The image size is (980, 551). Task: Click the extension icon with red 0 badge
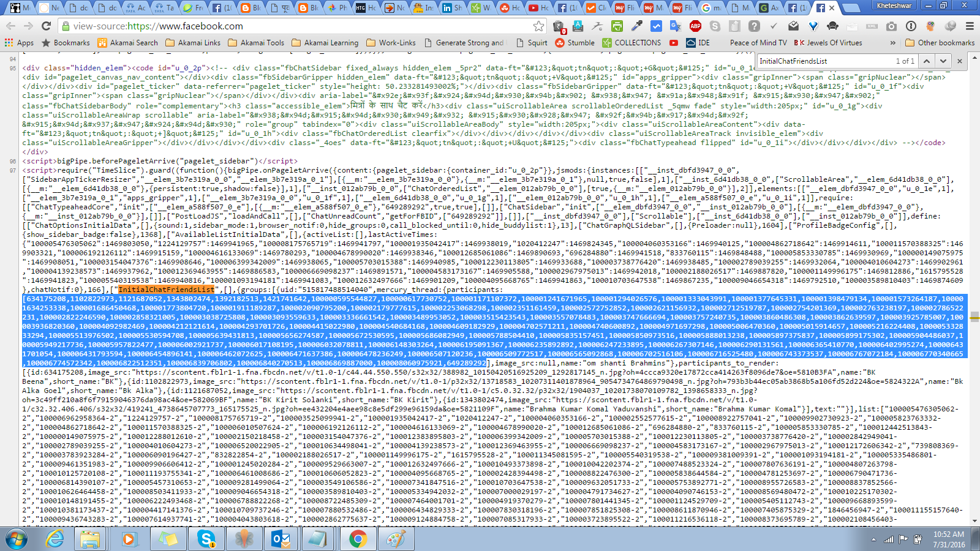[559, 26]
